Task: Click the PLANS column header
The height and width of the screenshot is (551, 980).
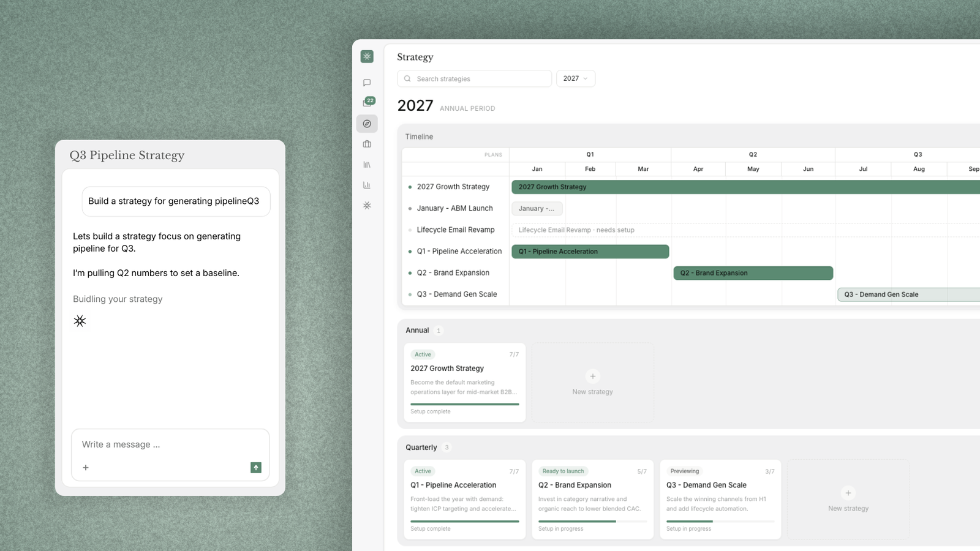Action: pyautogui.click(x=493, y=155)
